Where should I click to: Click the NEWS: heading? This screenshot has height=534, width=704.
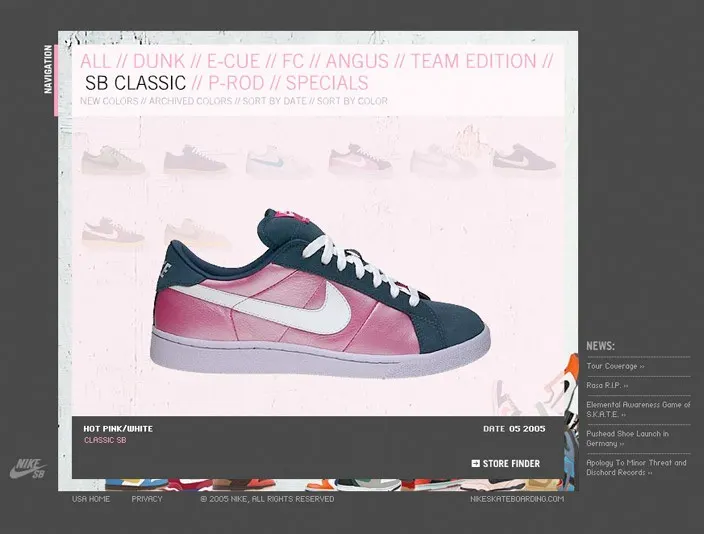600,346
